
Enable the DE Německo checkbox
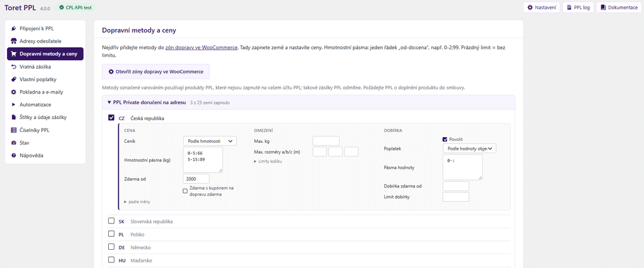[x=111, y=247]
